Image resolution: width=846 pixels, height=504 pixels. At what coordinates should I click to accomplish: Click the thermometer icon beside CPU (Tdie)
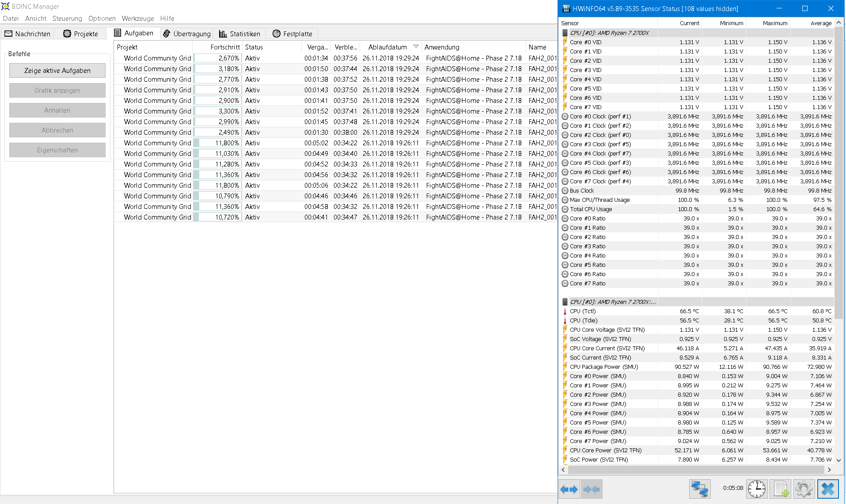tap(565, 321)
